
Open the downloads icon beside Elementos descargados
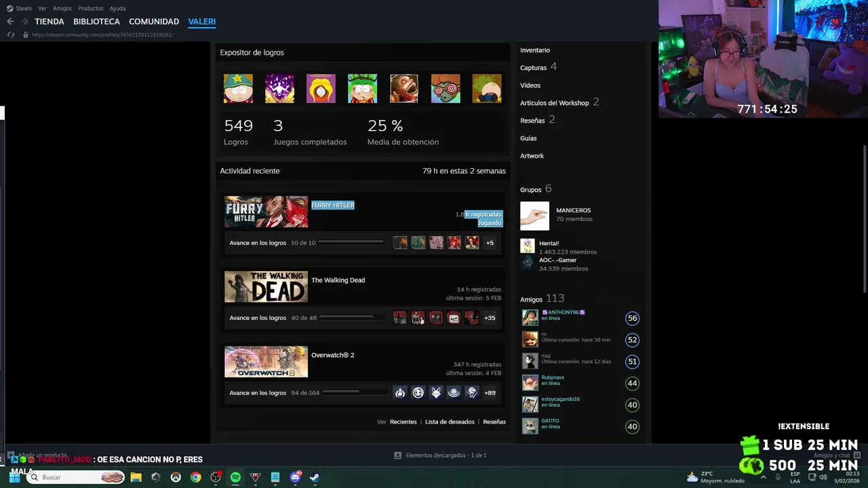point(398,455)
